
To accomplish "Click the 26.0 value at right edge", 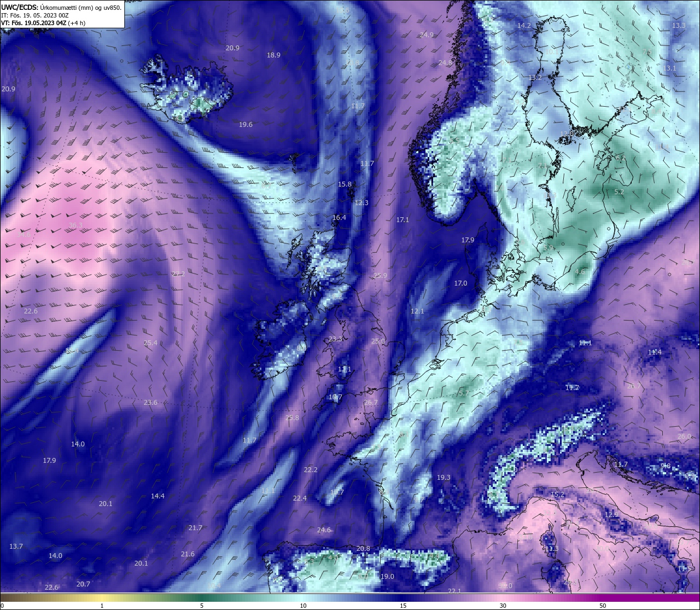I will click(x=684, y=437).
